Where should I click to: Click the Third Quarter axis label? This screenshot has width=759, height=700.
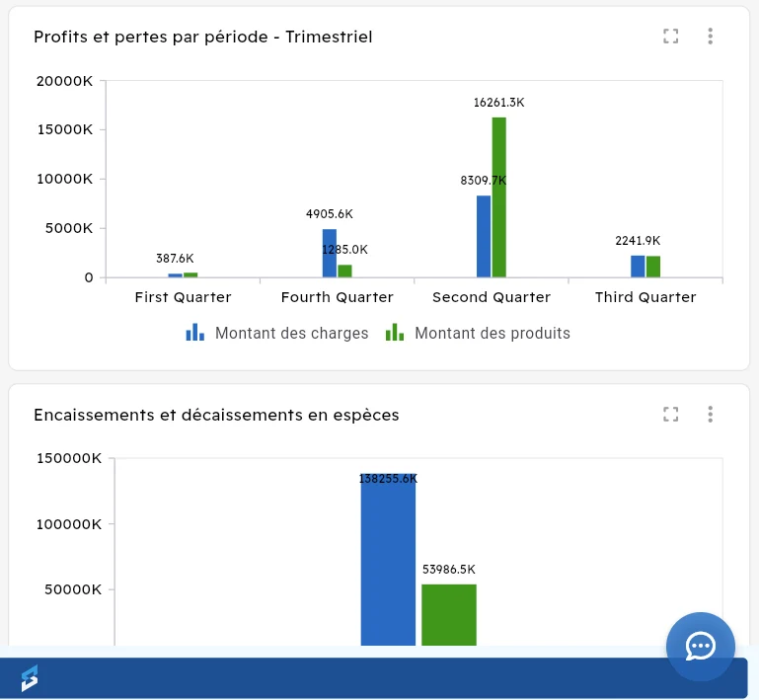coord(645,297)
